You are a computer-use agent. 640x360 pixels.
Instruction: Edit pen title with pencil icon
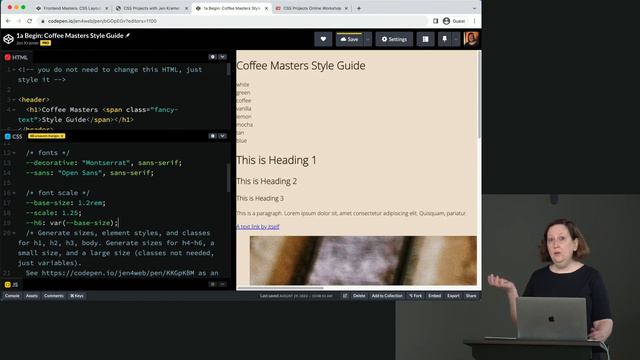[x=128, y=36]
